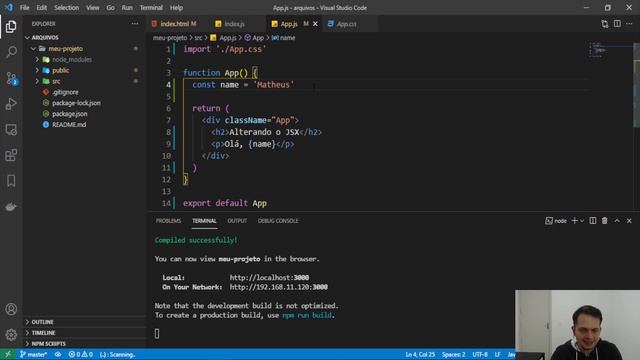Switch to the PROBLEMS panel tab
Viewport: 640px width, 360px height.
(x=168, y=221)
